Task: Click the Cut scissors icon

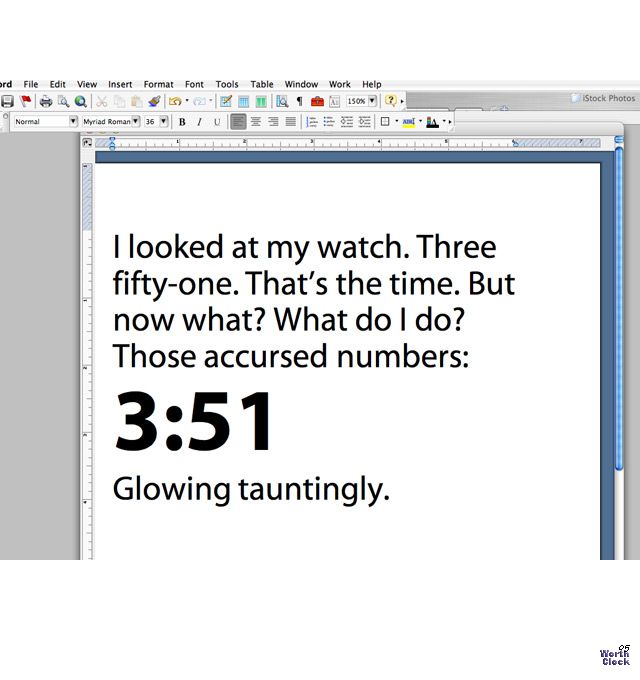Action: (x=101, y=101)
